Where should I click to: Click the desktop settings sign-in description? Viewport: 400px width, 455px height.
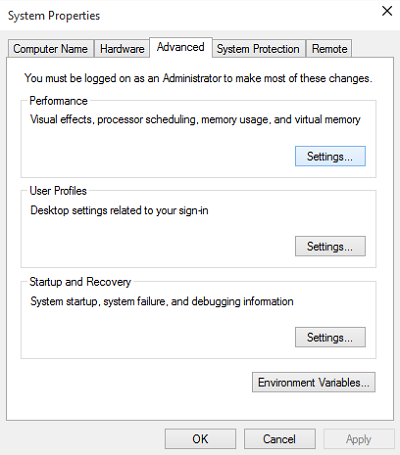pyautogui.click(x=119, y=210)
